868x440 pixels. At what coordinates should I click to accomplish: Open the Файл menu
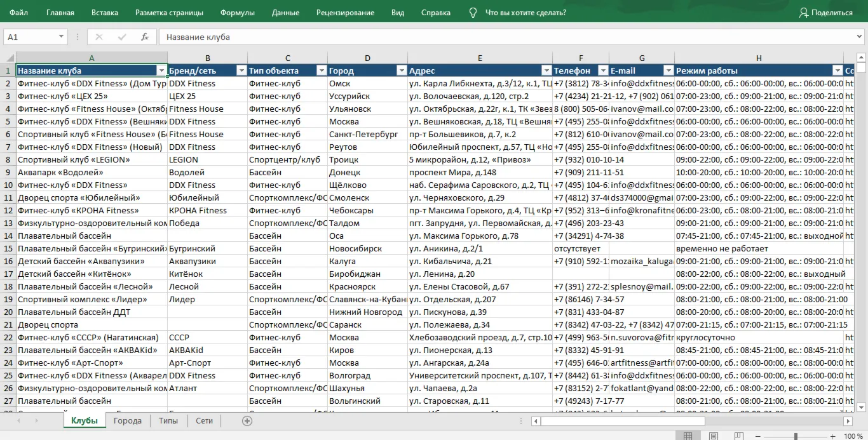[x=19, y=12]
